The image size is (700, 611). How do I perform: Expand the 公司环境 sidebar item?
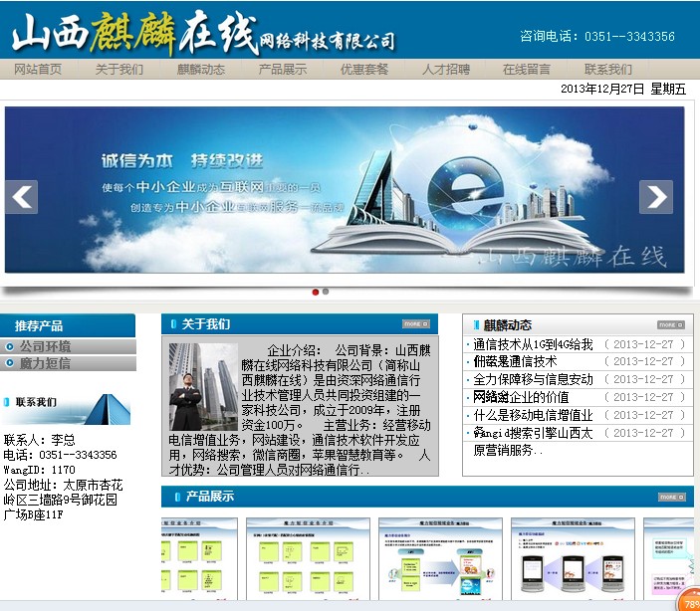click(46, 346)
